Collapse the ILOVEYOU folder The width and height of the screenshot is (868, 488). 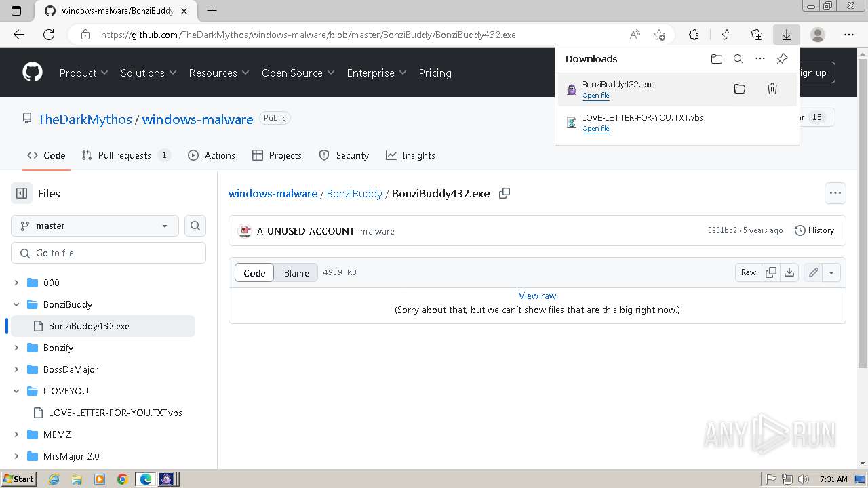(17, 391)
